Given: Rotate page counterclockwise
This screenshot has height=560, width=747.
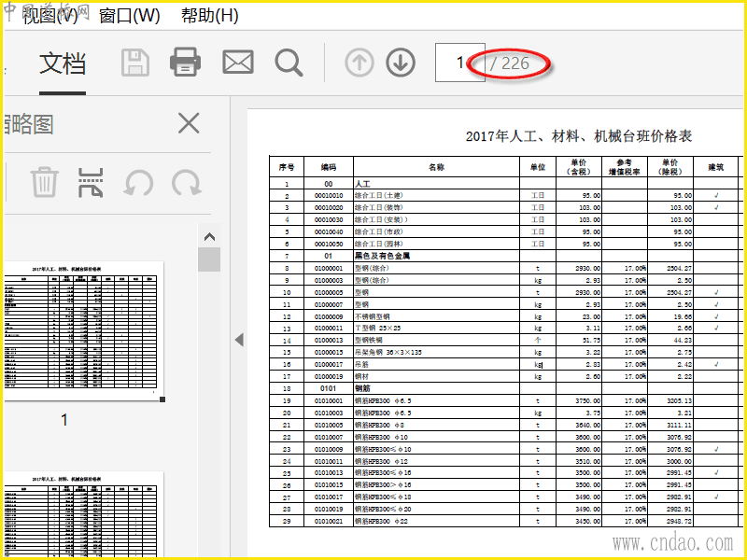Looking at the screenshot, I should [x=138, y=183].
